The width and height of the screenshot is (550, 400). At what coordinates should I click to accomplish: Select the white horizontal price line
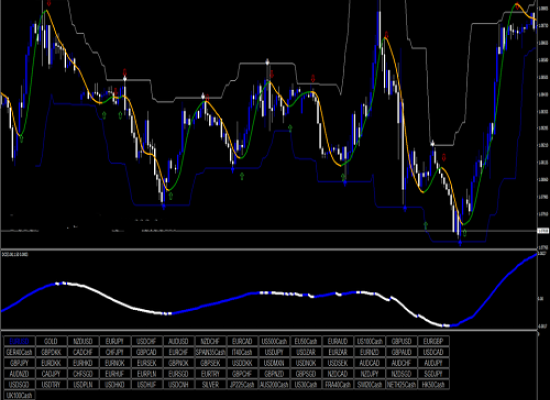pyautogui.click(x=269, y=231)
